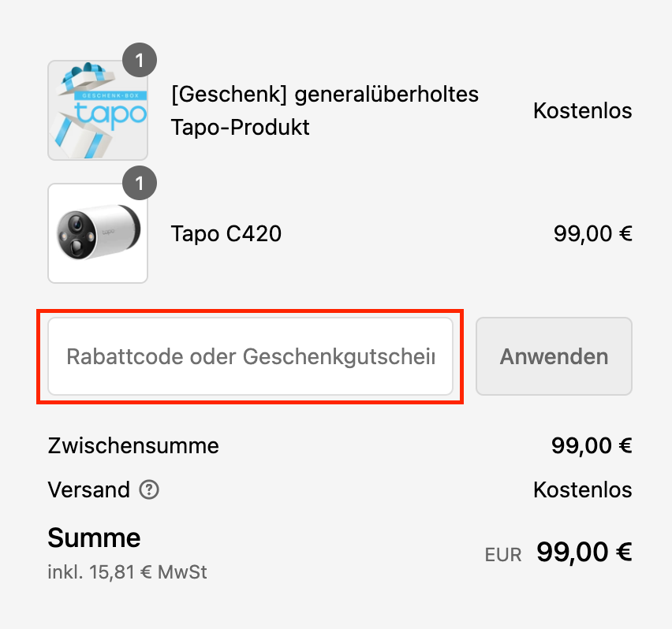Click the quantity badge on the camera image

point(140,184)
